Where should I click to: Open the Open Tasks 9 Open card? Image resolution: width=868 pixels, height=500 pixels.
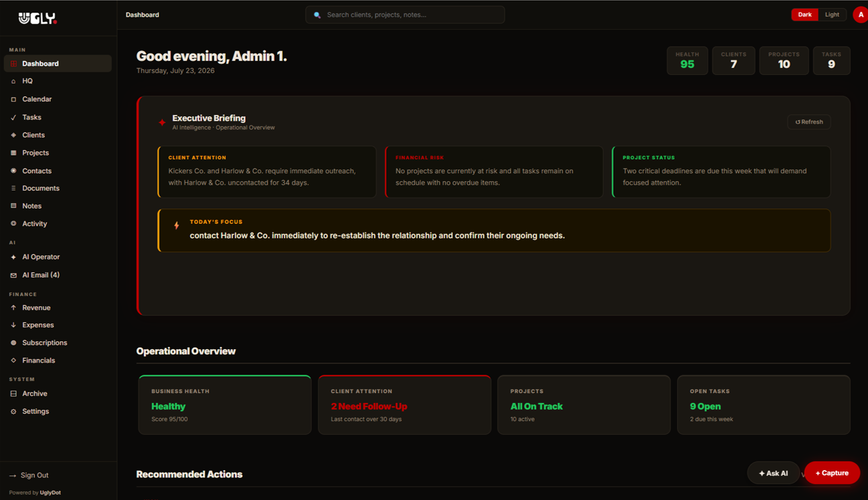pos(764,405)
